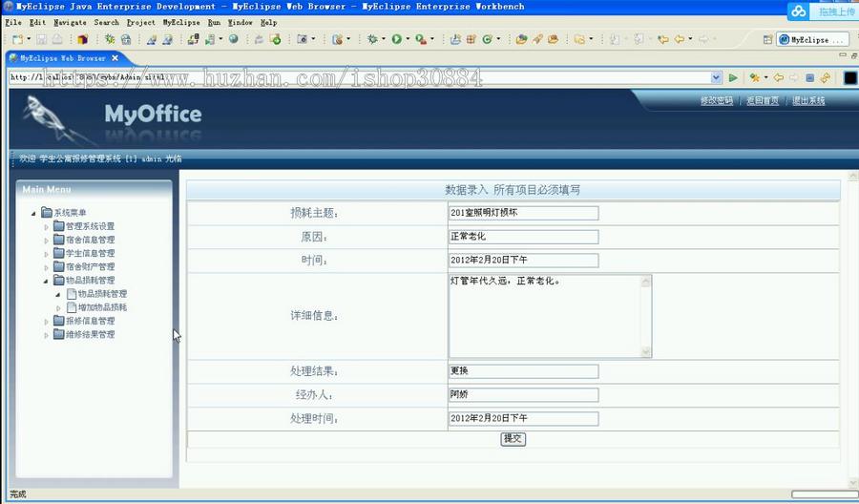Open the Run dropdown arrow
The height and width of the screenshot is (504, 859).
point(408,39)
